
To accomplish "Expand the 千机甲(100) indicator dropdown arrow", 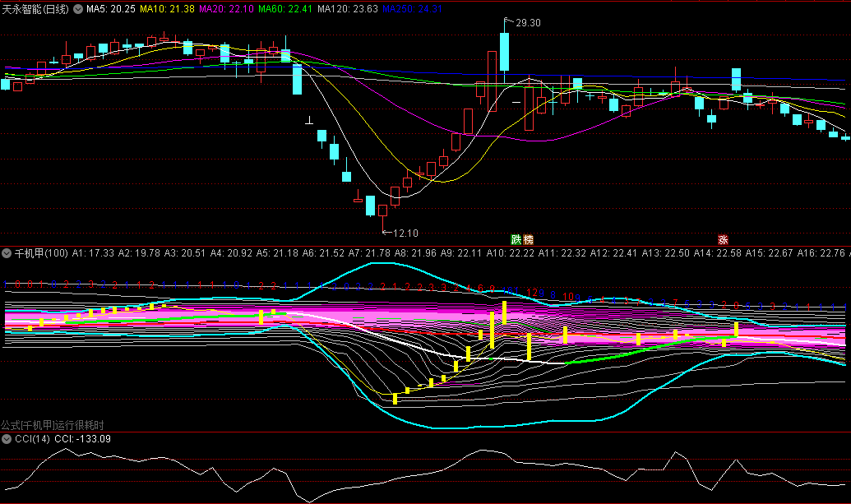I will click(x=7, y=253).
